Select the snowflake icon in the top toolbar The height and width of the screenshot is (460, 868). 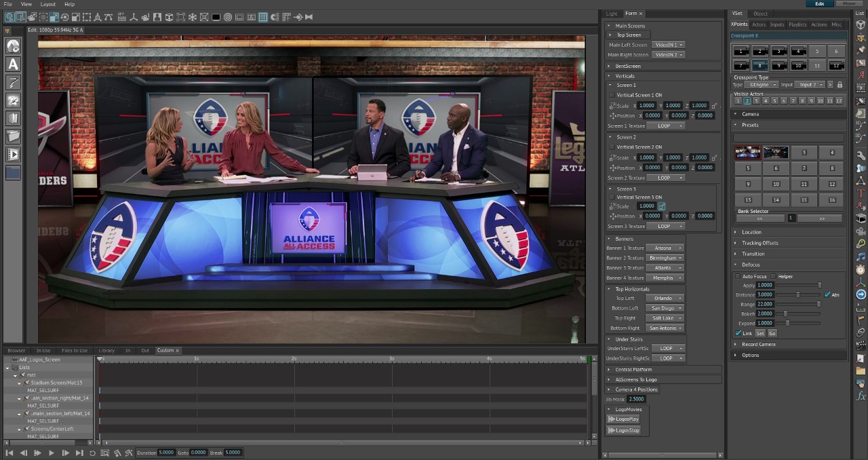point(193,17)
